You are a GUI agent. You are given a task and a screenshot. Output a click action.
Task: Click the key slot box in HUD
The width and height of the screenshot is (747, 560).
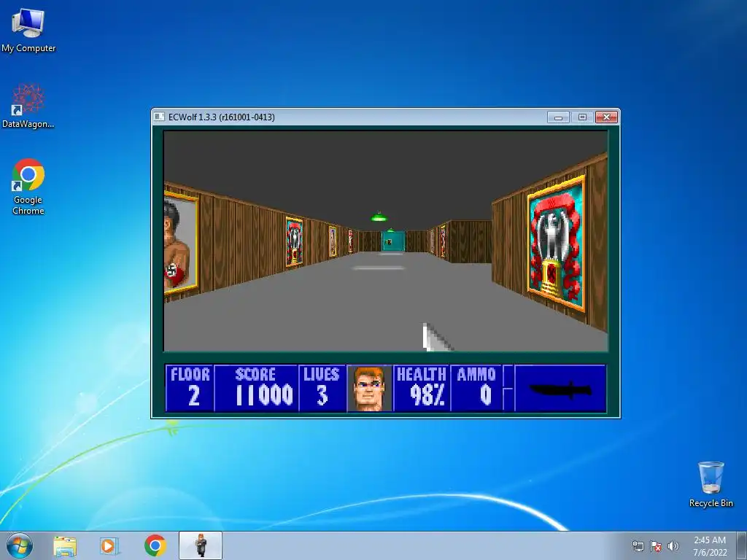(x=508, y=388)
